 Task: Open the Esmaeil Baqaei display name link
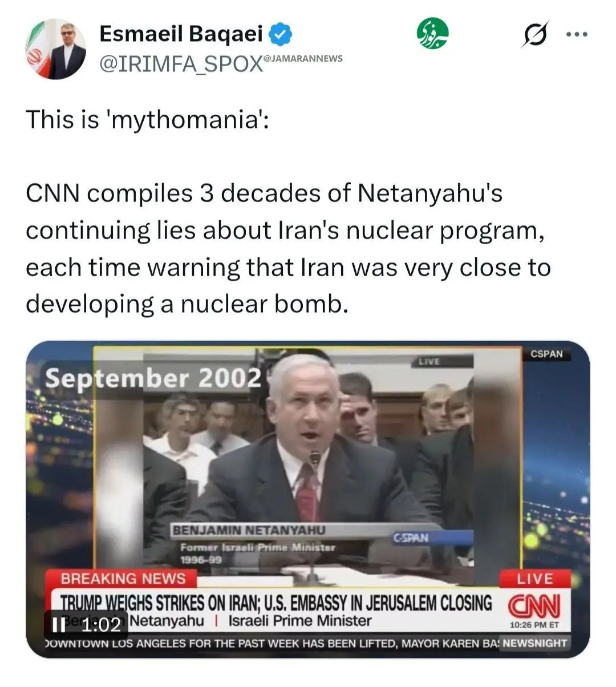click(181, 34)
